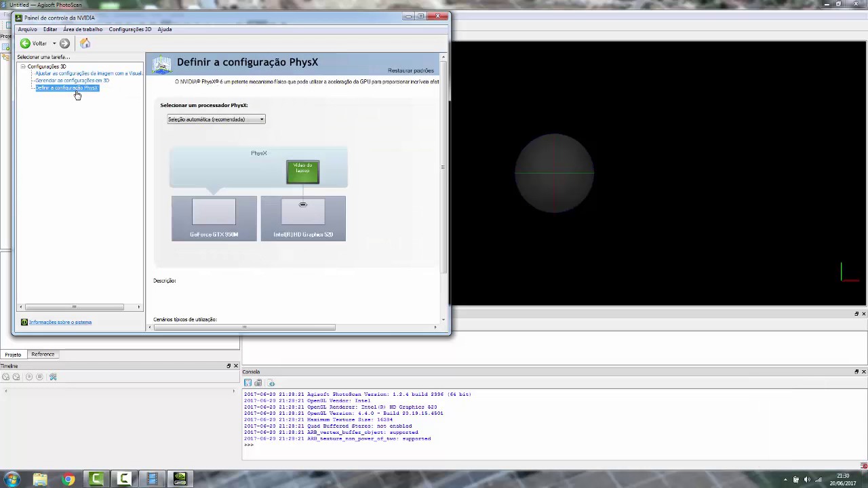Click the green Vídeo do laptop display

pos(302,171)
